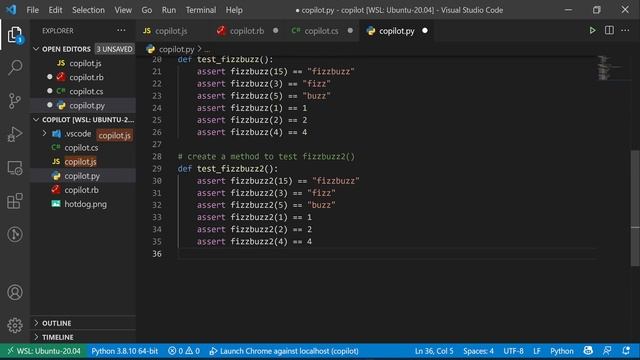Open the Go menu
Viewport: 640px width, 360px height.
point(147,10)
